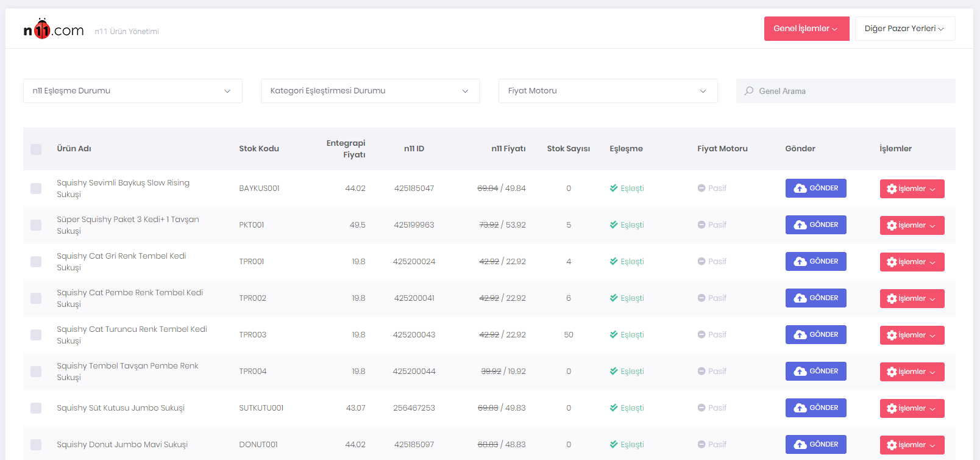Click into the Genel Arama search field

point(853,91)
